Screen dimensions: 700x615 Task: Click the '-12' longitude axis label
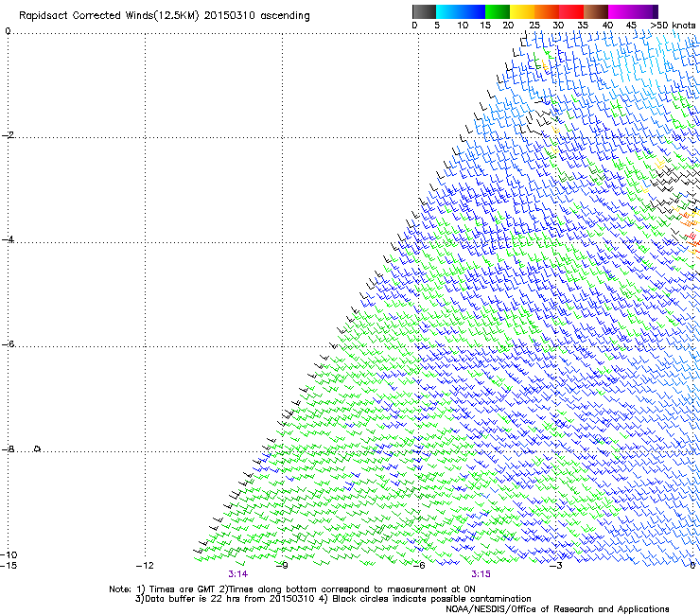145,566
